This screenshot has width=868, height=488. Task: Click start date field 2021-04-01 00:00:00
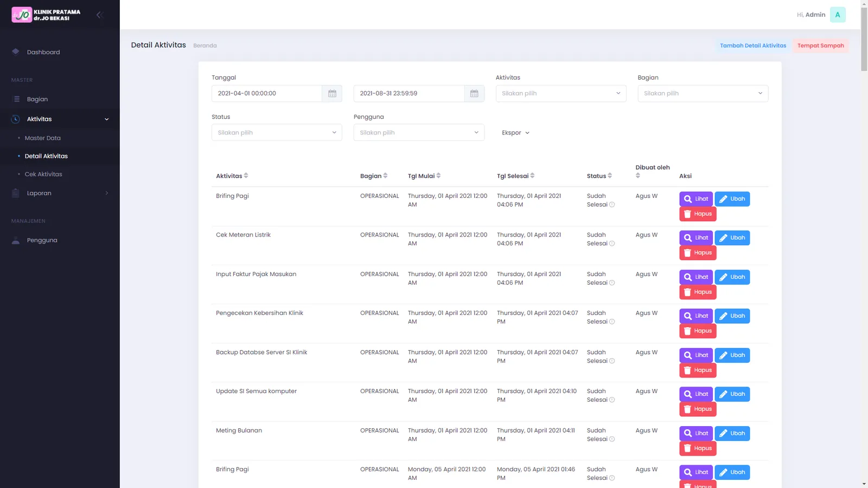coord(267,93)
